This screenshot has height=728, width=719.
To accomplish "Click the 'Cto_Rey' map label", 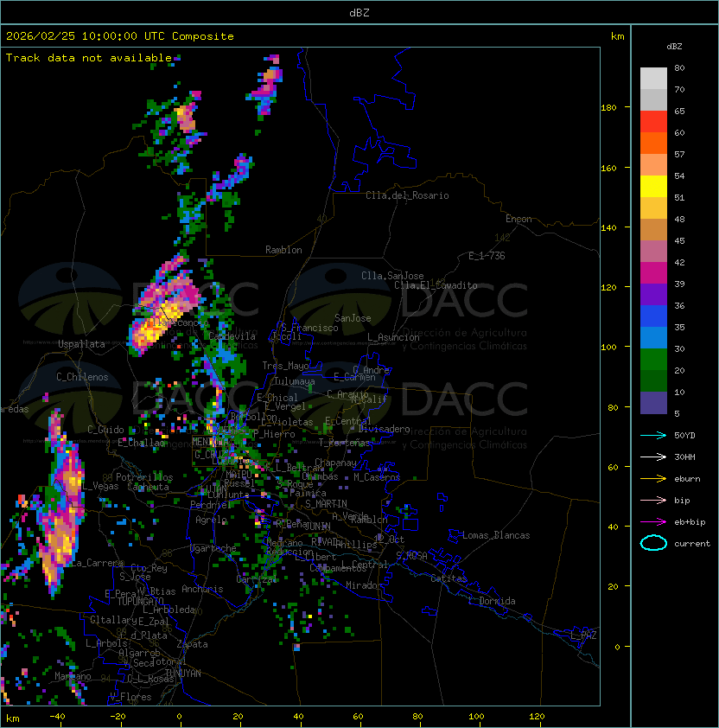I will (149, 568).
